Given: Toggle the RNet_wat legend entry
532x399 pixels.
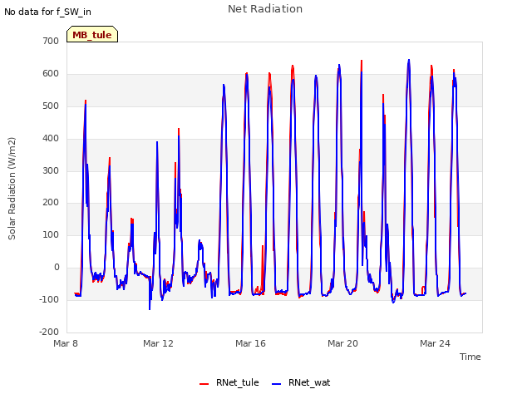Looking at the screenshot, I should [x=301, y=382].
